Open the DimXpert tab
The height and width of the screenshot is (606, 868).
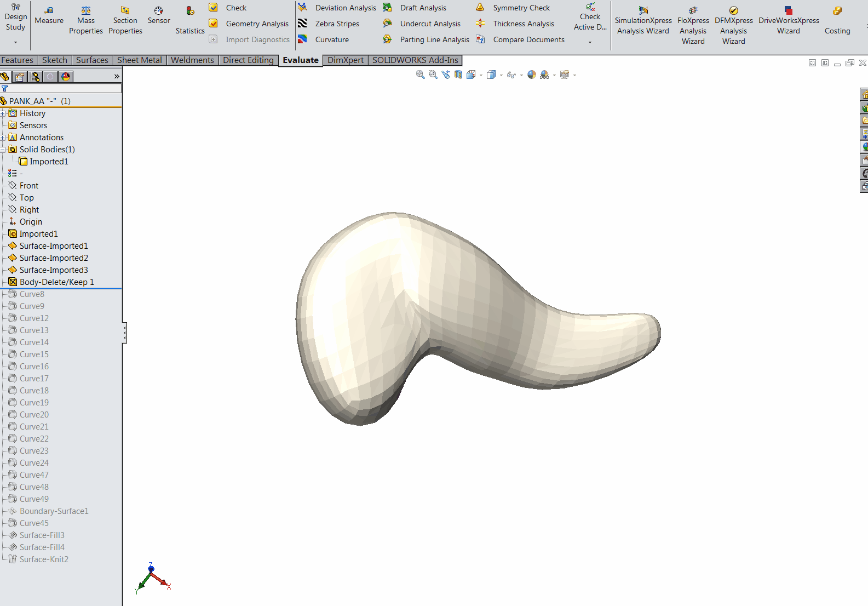(346, 60)
